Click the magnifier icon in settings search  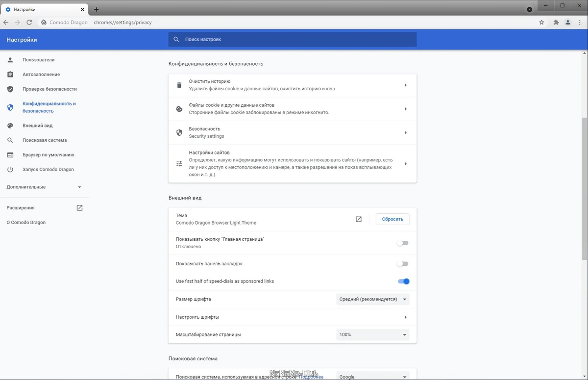point(176,39)
